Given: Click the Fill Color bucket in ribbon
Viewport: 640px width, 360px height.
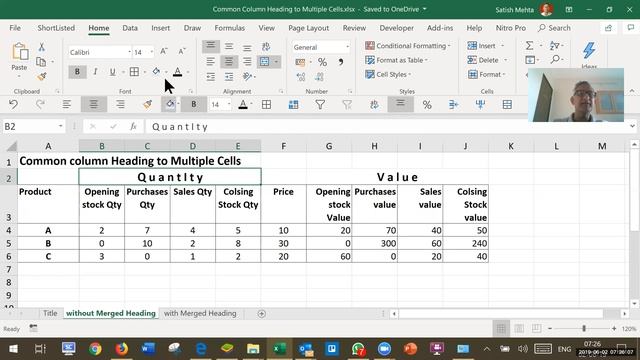Looking at the screenshot, I should 156,72.
